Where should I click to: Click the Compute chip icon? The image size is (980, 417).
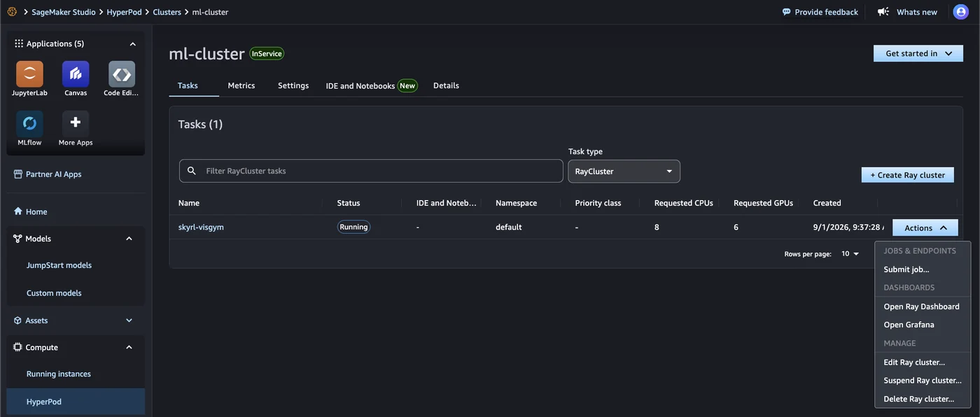18,347
